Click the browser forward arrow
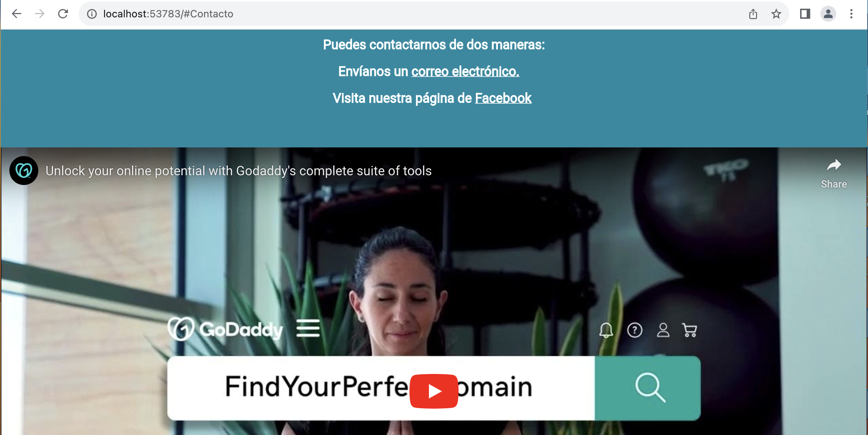This screenshot has height=435, width=868. click(40, 14)
